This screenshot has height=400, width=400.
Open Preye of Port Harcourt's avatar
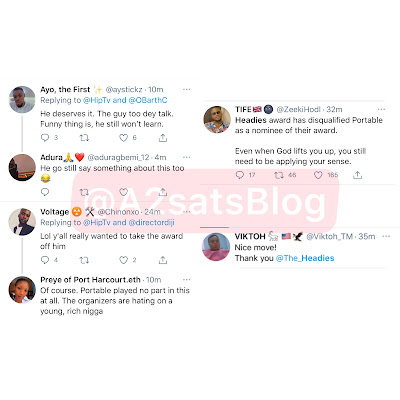tap(22, 290)
